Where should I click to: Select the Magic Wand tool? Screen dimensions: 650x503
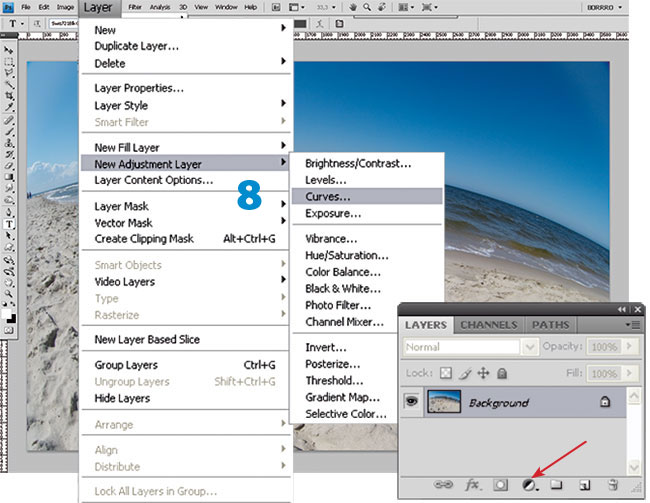8,85
